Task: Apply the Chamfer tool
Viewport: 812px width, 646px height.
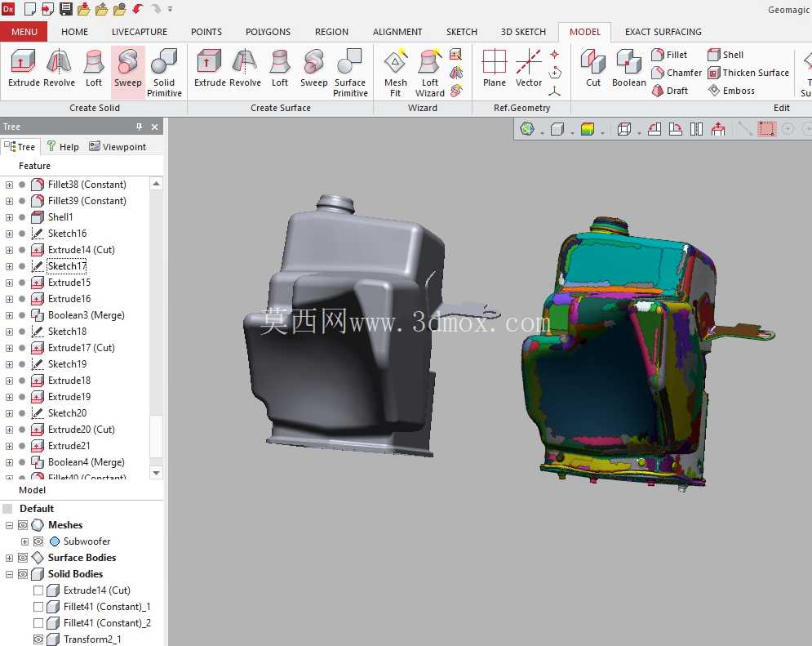Action: [x=677, y=73]
